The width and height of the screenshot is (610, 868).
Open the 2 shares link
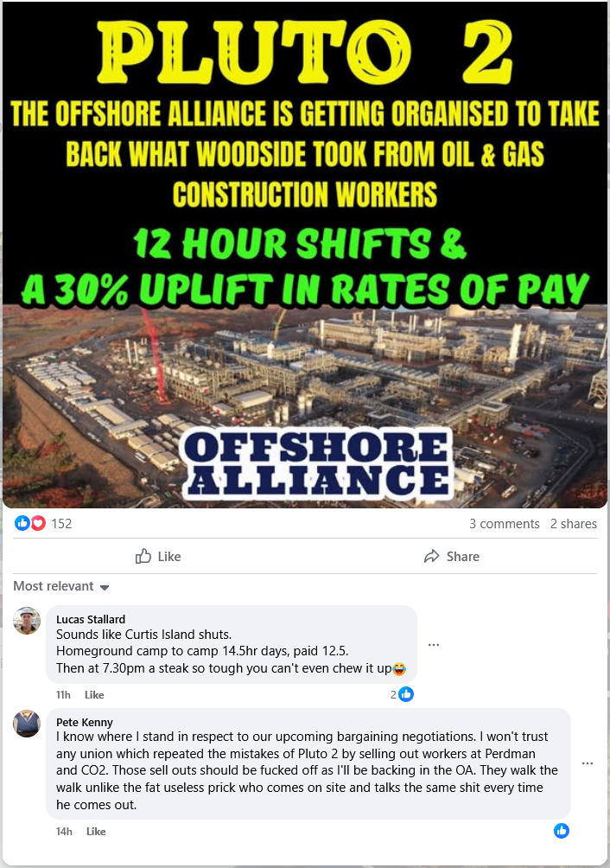(x=574, y=523)
